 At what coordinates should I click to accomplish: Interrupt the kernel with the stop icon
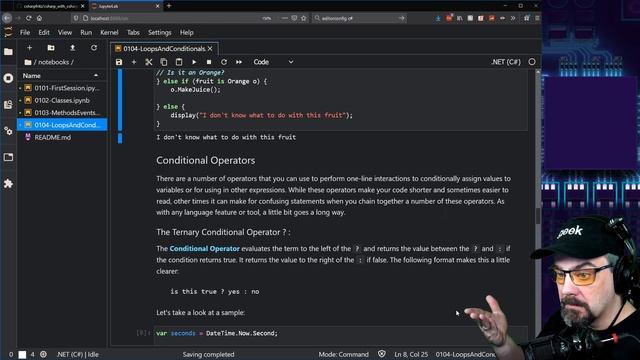coord(209,62)
